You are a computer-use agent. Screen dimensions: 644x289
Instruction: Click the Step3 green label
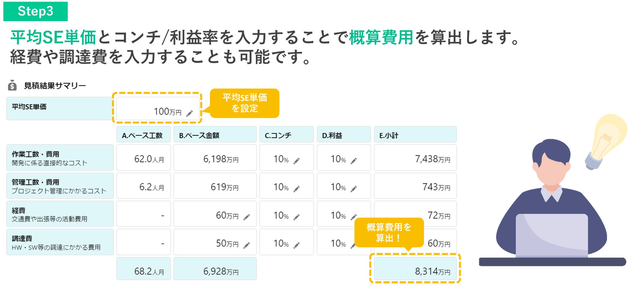pyautogui.click(x=35, y=11)
